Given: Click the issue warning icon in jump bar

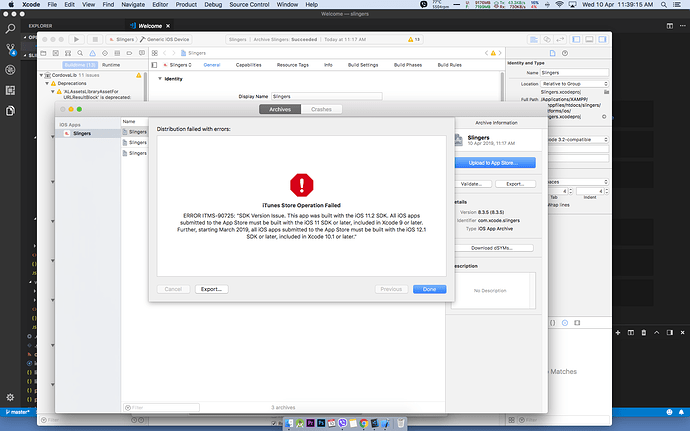Looking at the screenshot, I should click(x=493, y=53).
